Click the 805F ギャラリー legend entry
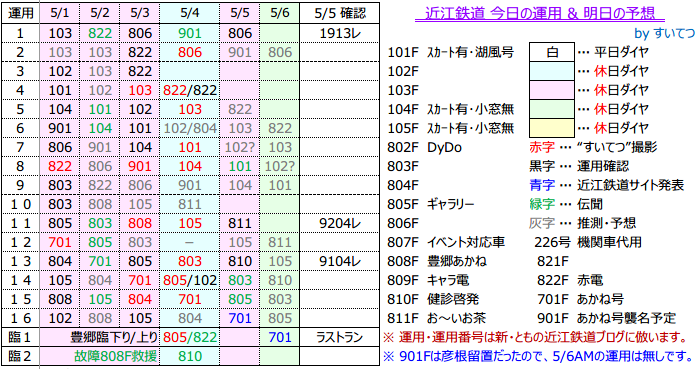699x369 pixels. click(431, 205)
